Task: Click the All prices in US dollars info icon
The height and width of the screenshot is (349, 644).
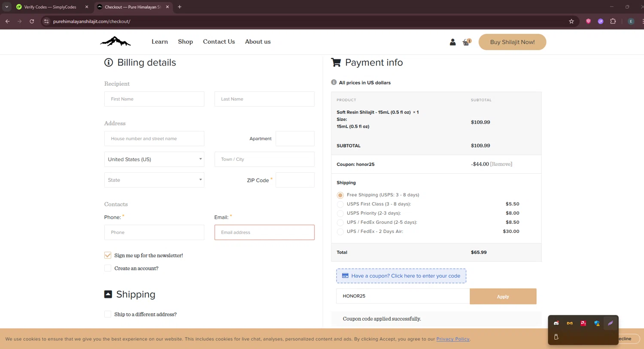Action: point(334,82)
